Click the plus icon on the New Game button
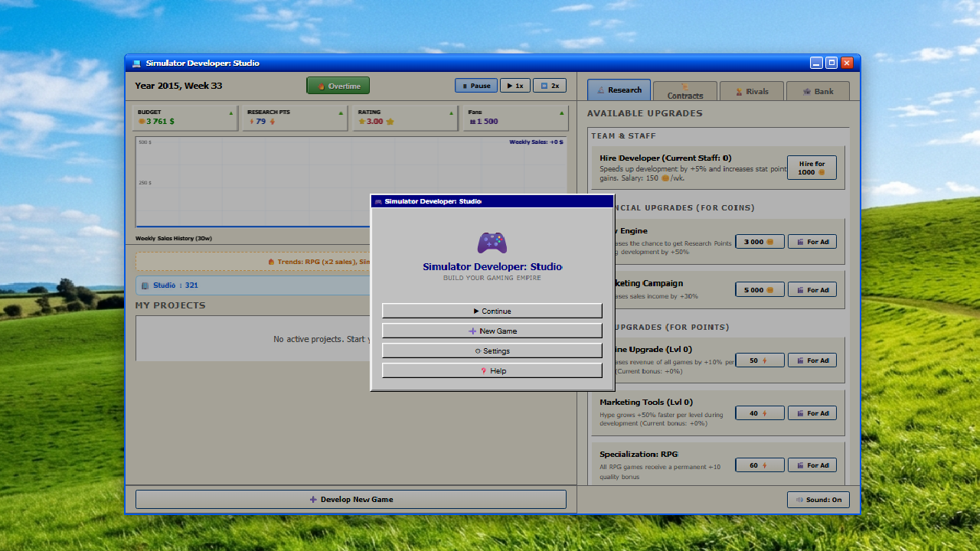 coord(472,331)
